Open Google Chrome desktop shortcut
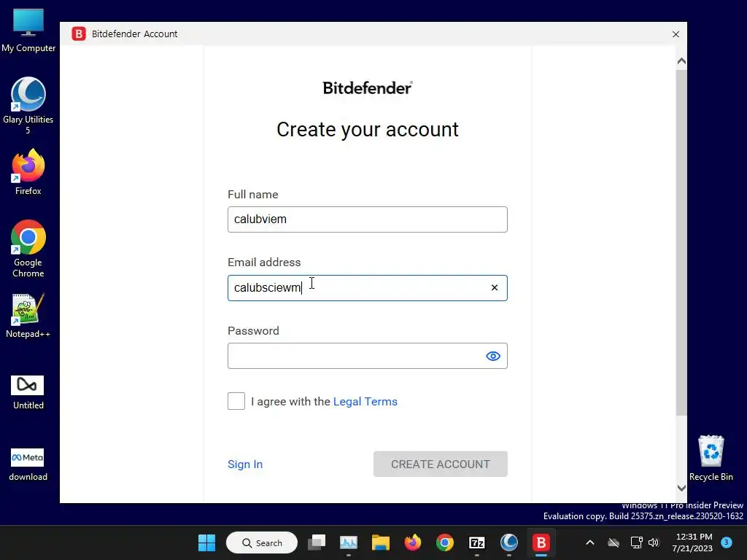Image resolution: width=747 pixels, height=560 pixels. 28,249
